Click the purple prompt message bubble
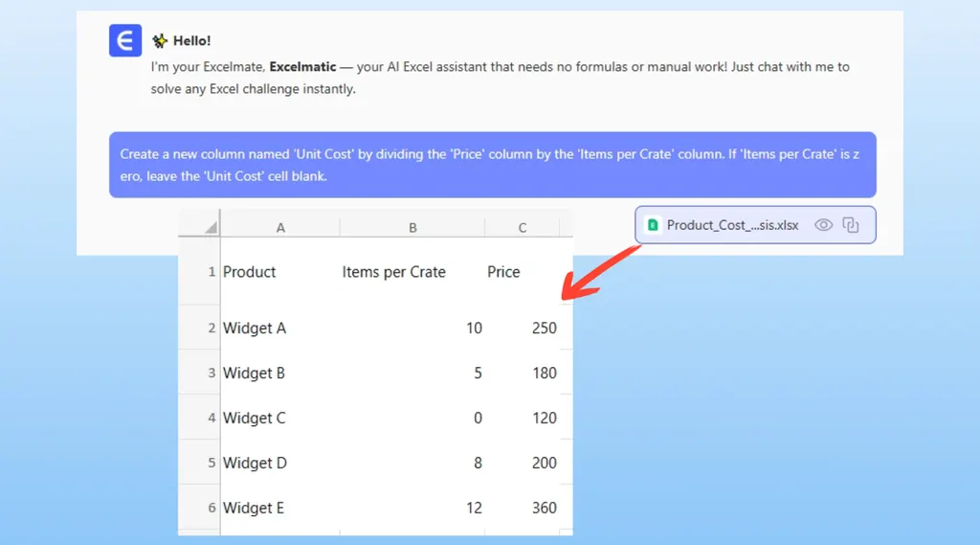 click(x=492, y=164)
